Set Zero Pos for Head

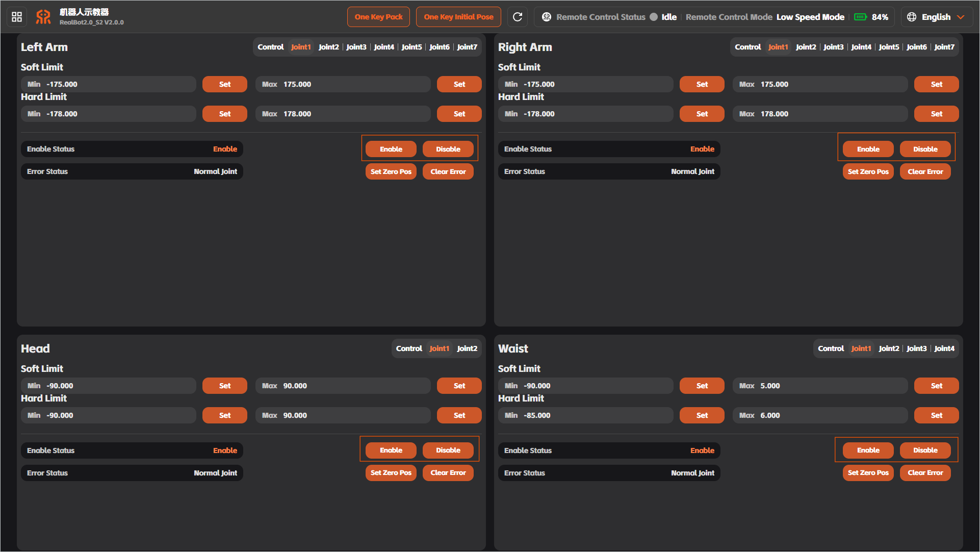pyautogui.click(x=391, y=472)
